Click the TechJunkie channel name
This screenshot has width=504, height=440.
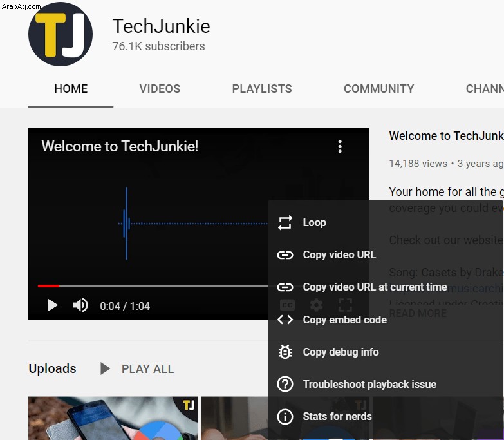pos(161,26)
